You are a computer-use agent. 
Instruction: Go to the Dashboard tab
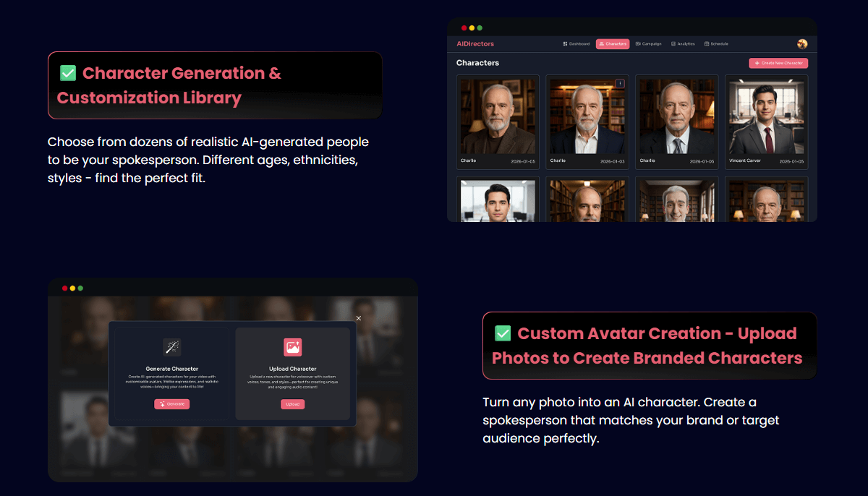click(x=576, y=44)
